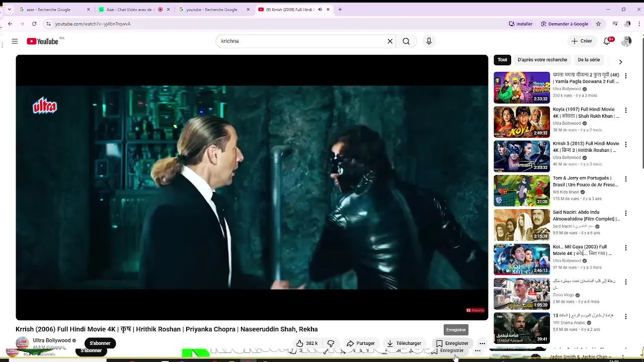
Task: Click the 'Zizou Vlogs' channel text
Action: click(563, 295)
